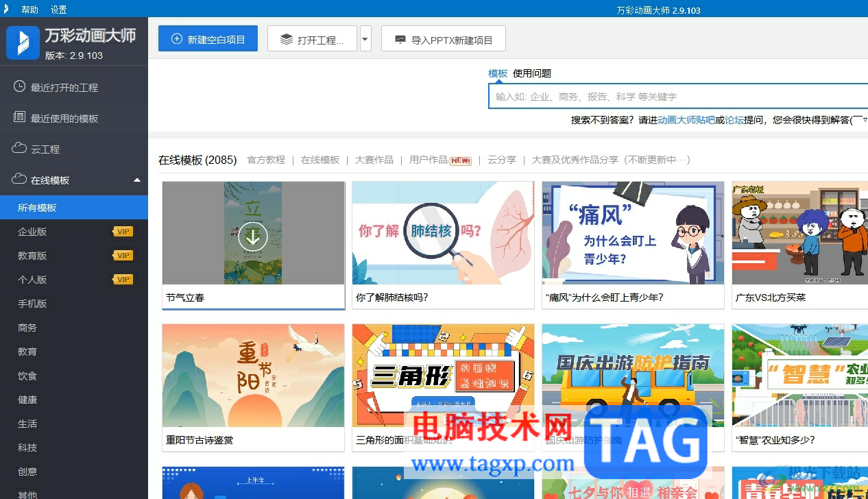Open the 用户作品 tab
868x499 pixels.
[429, 160]
